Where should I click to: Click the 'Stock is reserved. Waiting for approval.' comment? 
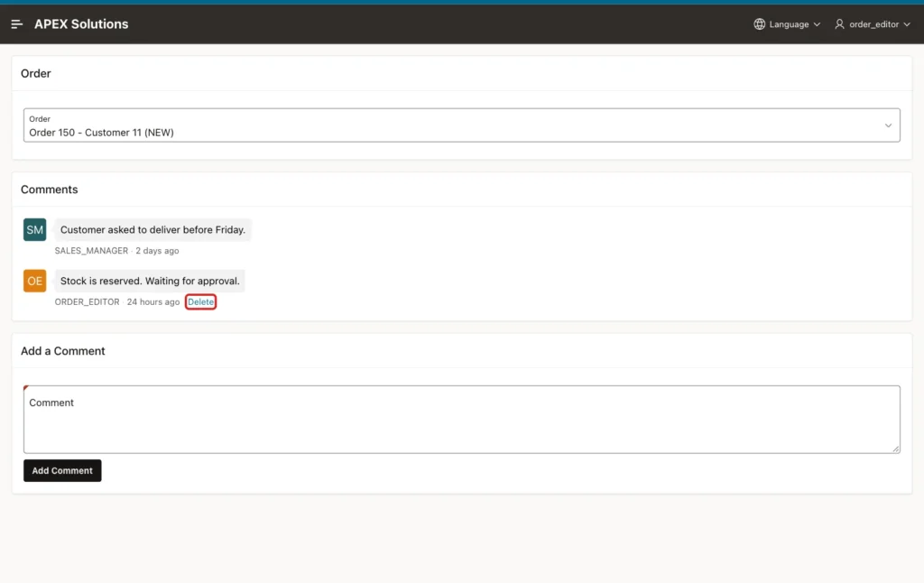150,282
